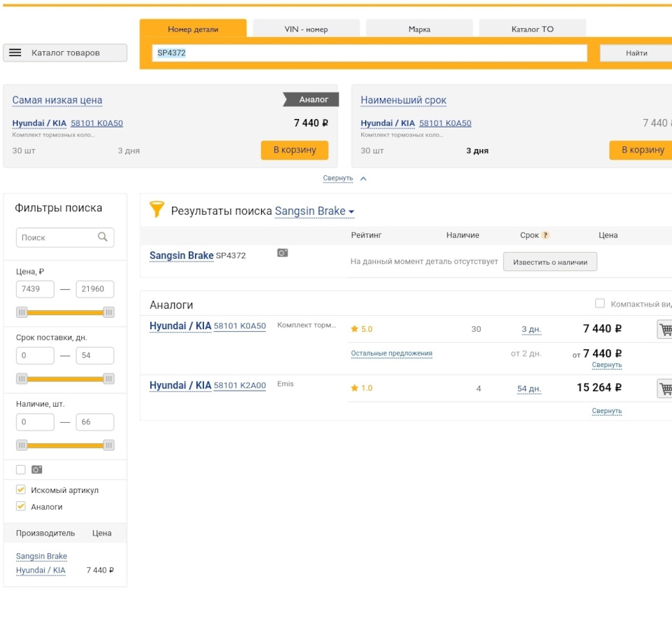Collapse the 58101 K0A50 offers with Свернуть

point(607,365)
